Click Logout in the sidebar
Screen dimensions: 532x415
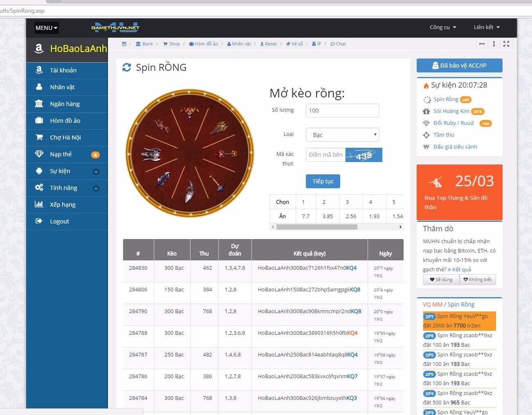[67, 221]
